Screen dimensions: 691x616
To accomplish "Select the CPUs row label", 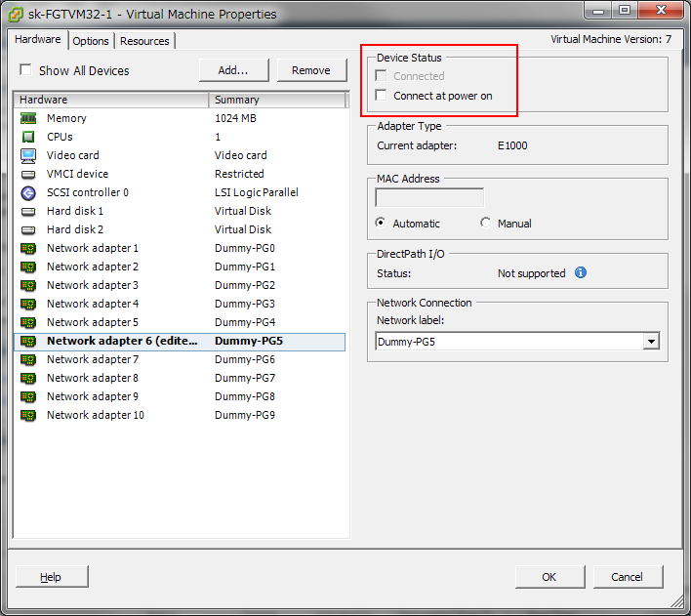I will pyautogui.click(x=60, y=137).
